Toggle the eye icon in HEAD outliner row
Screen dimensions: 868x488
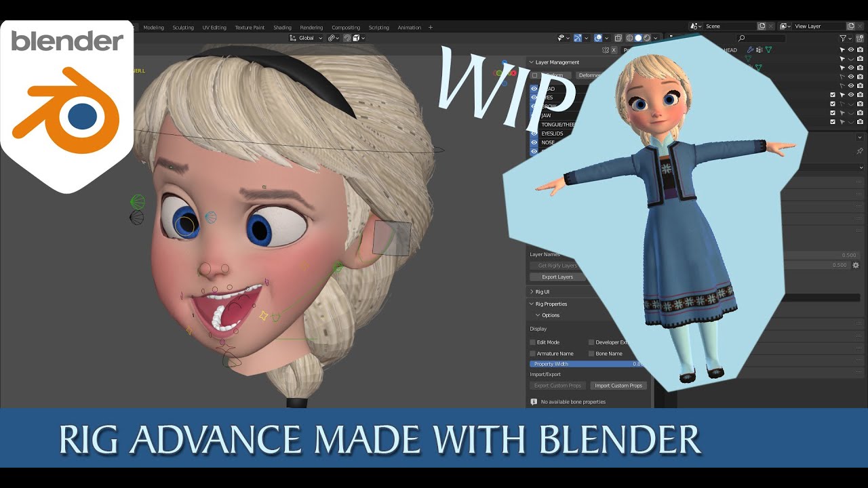[850, 49]
